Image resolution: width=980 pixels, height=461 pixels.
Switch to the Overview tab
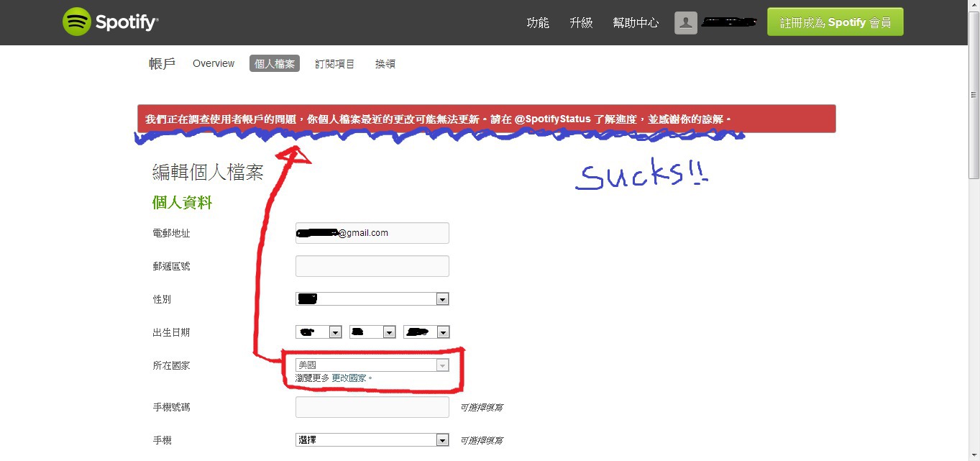[214, 63]
